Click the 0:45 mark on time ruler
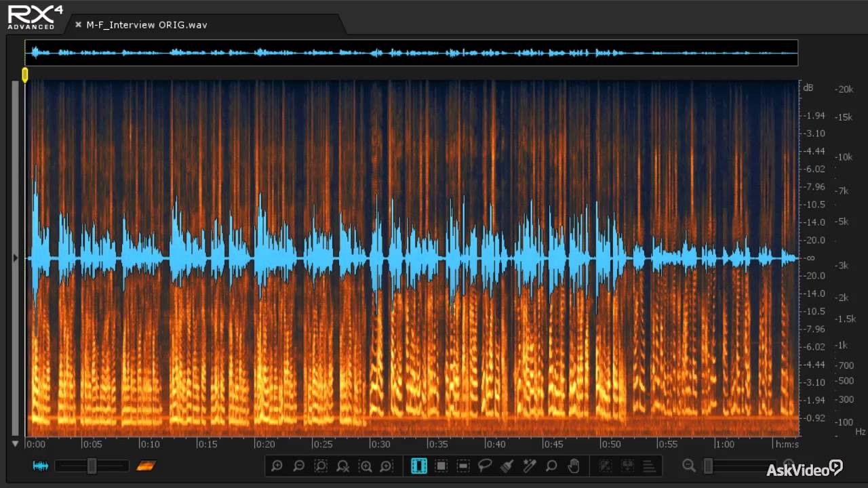Image resolution: width=868 pixels, height=488 pixels. click(x=553, y=445)
